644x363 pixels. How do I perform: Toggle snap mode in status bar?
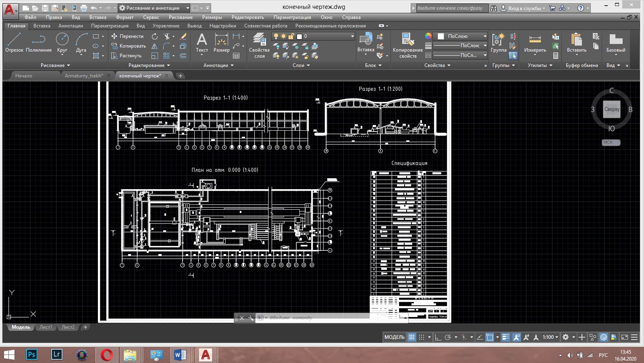pyautogui.click(x=422, y=337)
